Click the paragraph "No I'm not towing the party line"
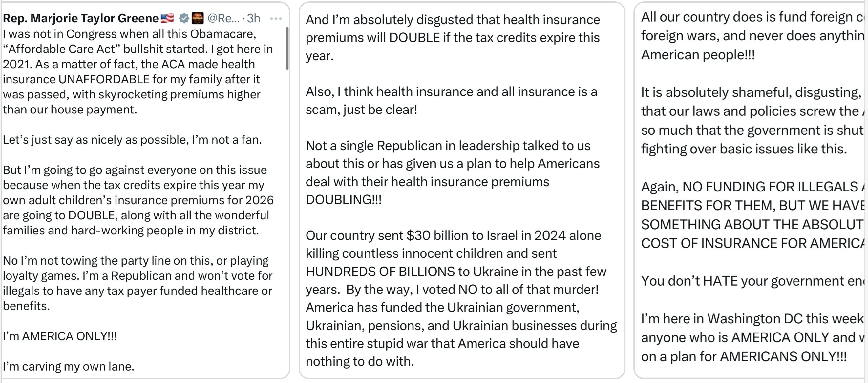This screenshot has height=383, width=868. click(x=138, y=283)
